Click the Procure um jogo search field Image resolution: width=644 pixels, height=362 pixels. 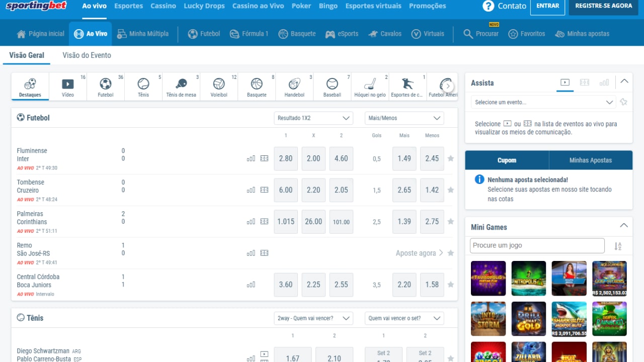537,245
